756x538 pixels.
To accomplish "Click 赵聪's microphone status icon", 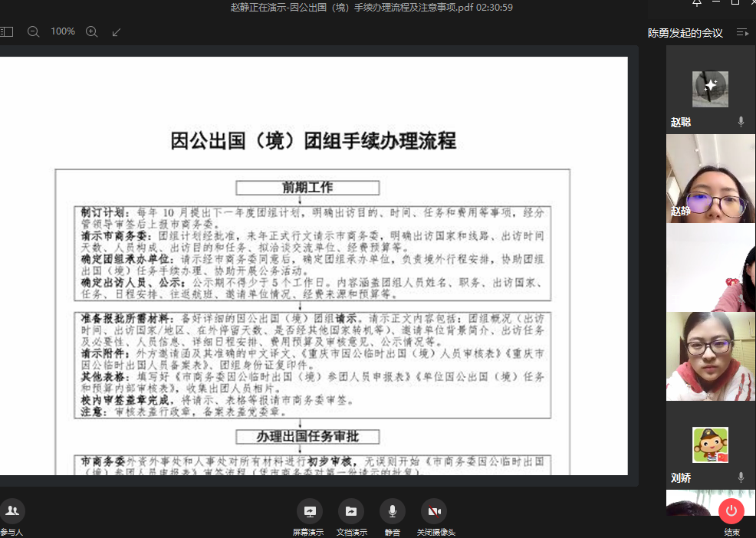I will pyautogui.click(x=741, y=122).
